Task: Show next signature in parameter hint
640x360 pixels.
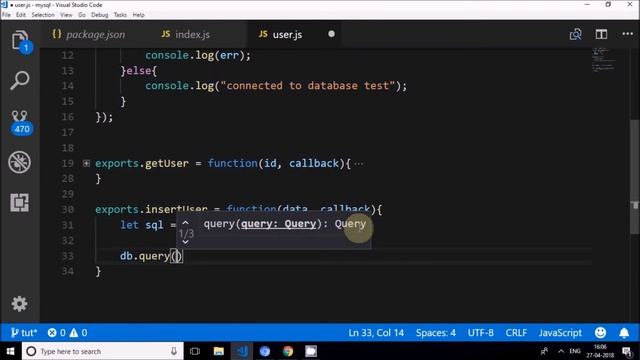Action: point(185,242)
